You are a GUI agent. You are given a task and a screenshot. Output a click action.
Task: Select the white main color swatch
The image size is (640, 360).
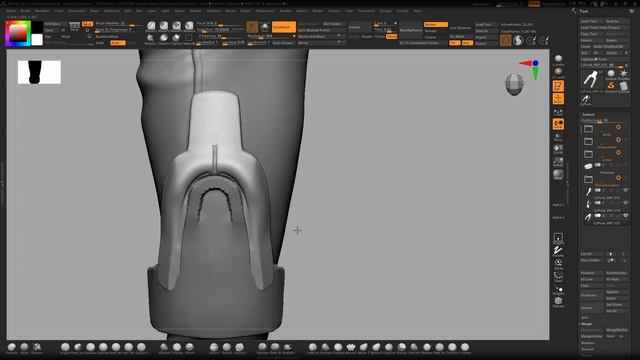tap(37, 40)
